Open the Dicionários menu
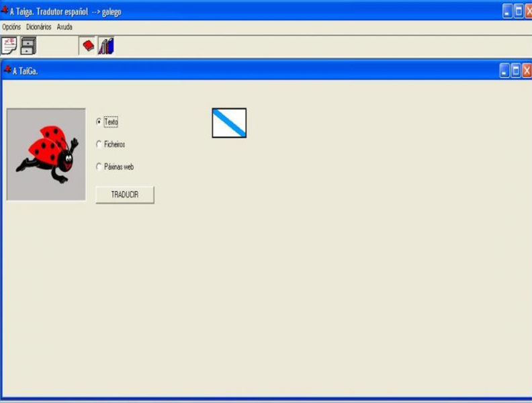Image resolution: width=532 pixels, height=403 pixels. pos(39,27)
